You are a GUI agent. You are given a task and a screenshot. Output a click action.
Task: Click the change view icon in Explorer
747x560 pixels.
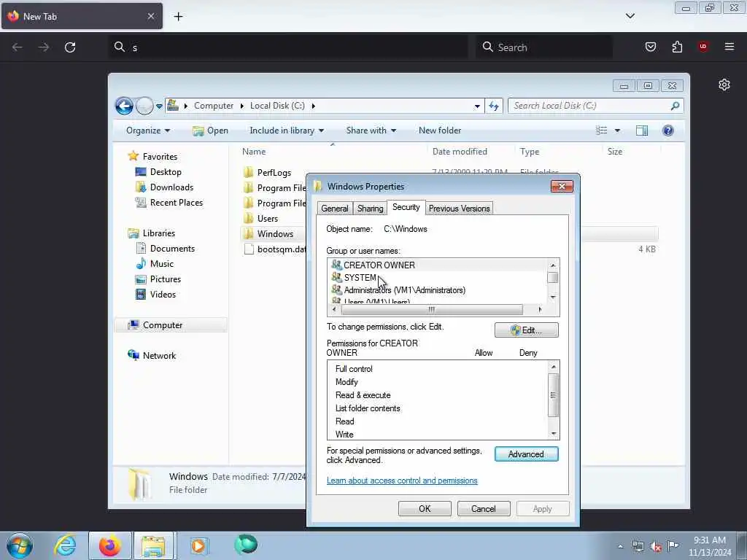pyautogui.click(x=602, y=131)
